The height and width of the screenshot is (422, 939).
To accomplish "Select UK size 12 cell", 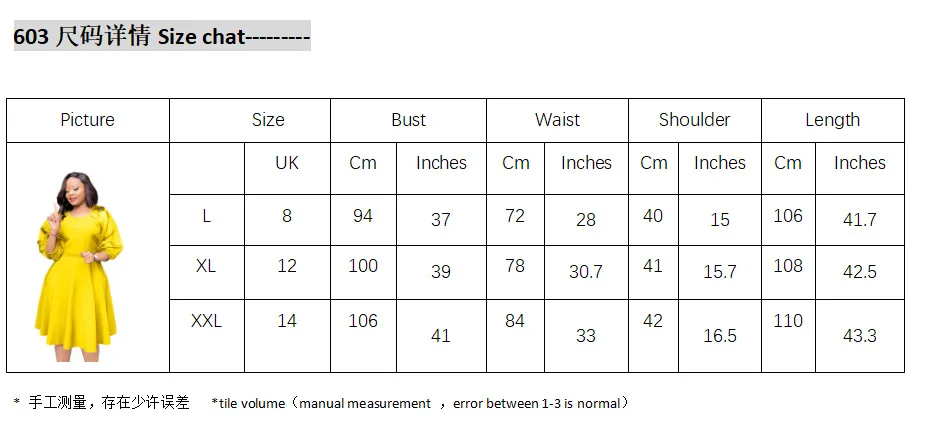I will point(287,266).
